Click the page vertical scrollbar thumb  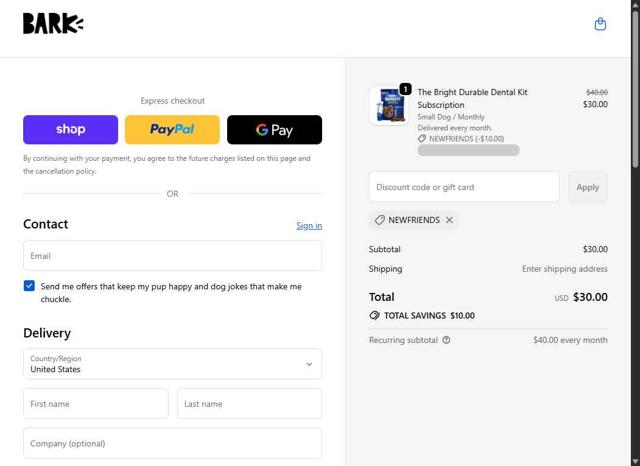(636, 88)
